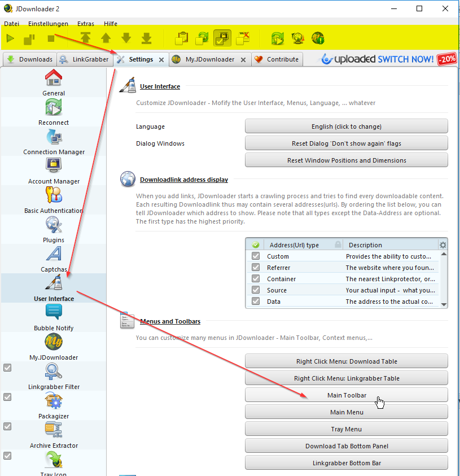Reset Dialog 'Don't show again' flags
The height and width of the screenshot is (476, 460).
coord(347,143)
